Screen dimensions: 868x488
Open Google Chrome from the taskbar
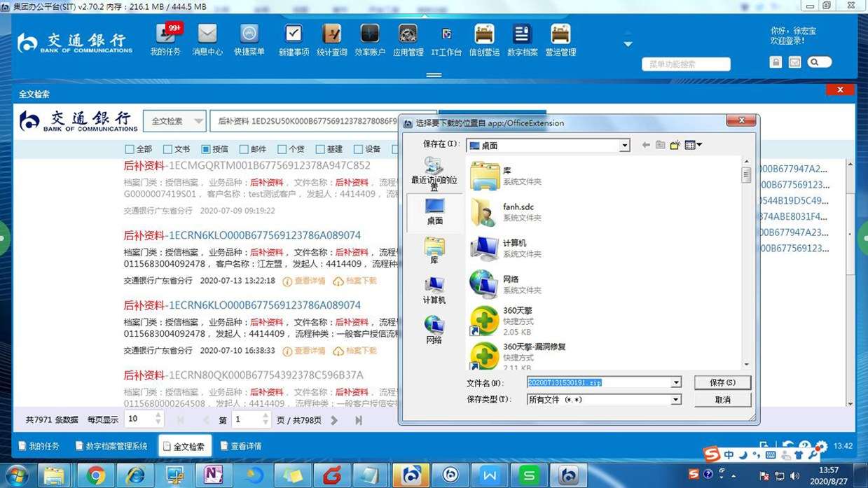click(x=96, y=475)
